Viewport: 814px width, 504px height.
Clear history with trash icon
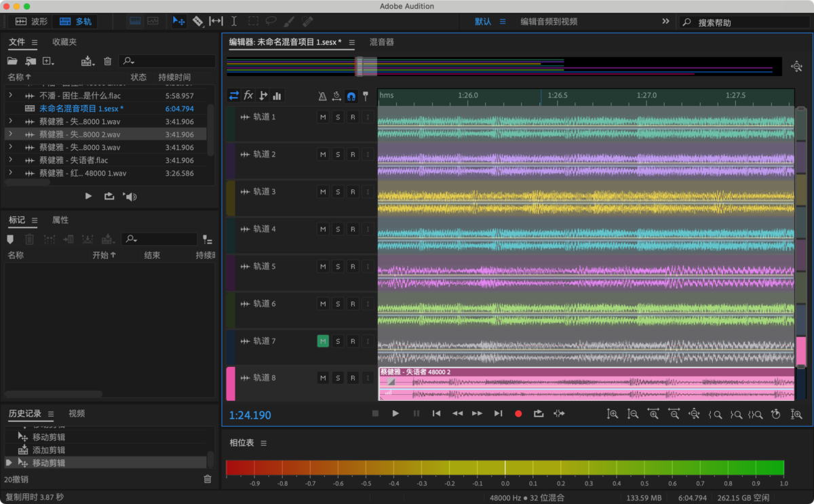click(x=208, y=479)
